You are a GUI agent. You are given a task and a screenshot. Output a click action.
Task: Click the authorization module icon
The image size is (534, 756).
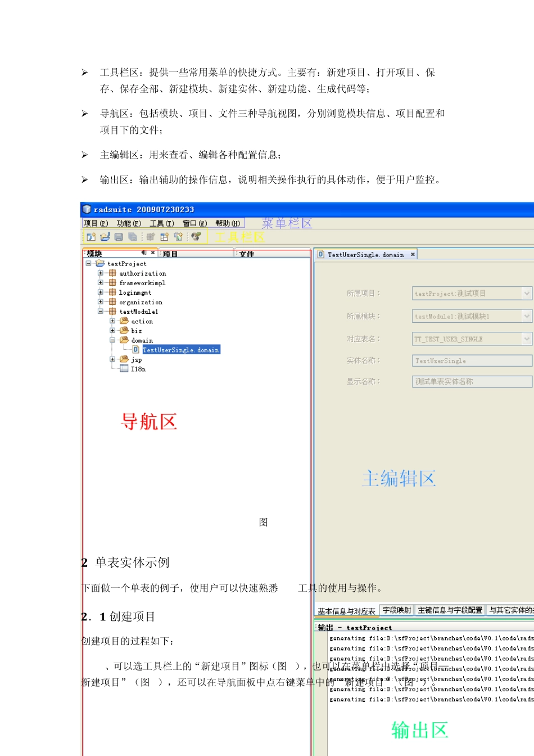click(x=112, y=273)
